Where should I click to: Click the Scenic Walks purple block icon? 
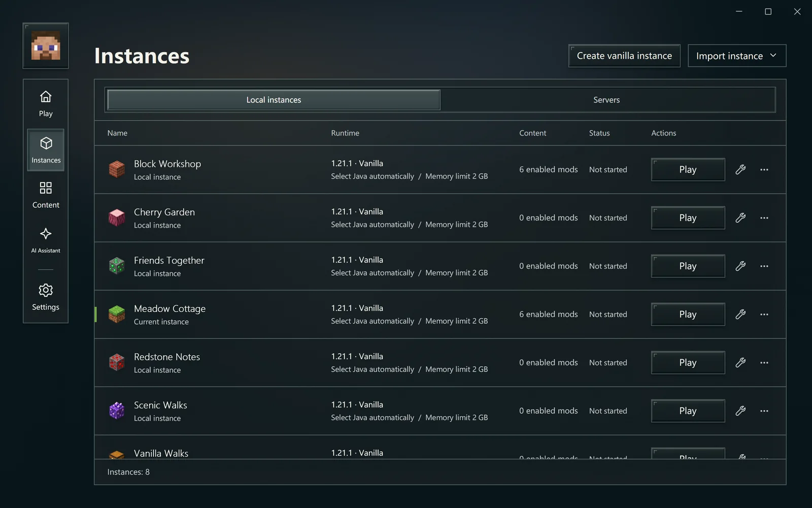tap(117, 410)
